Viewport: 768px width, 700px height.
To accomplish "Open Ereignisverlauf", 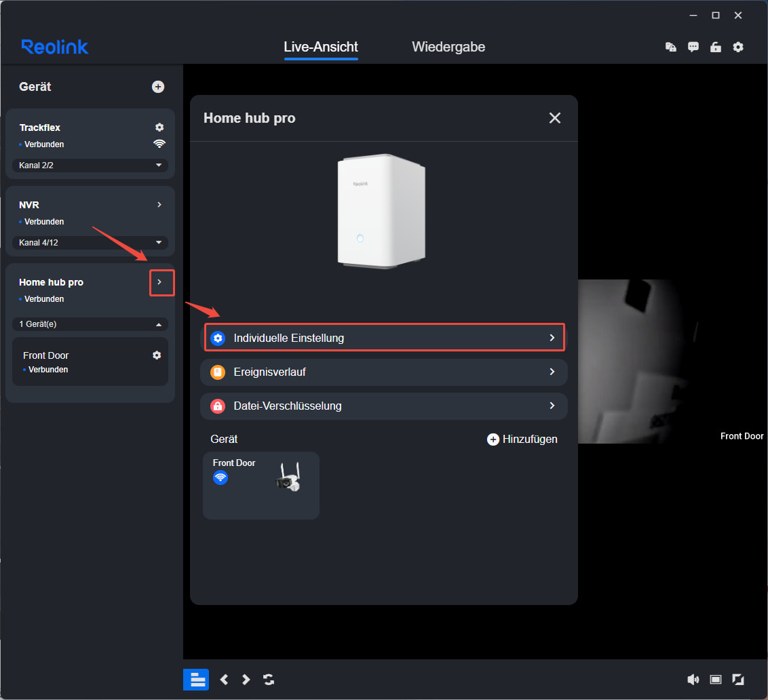I will click(384, 372).
